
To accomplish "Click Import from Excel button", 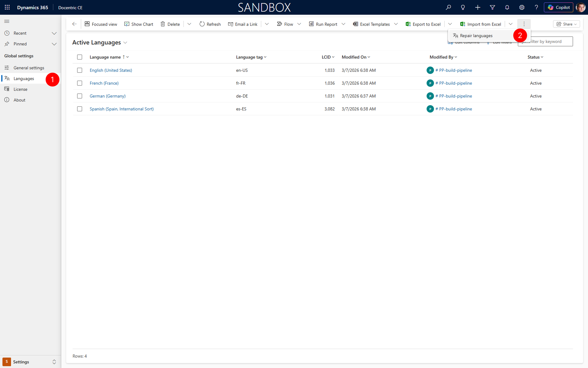I will 481,24.
